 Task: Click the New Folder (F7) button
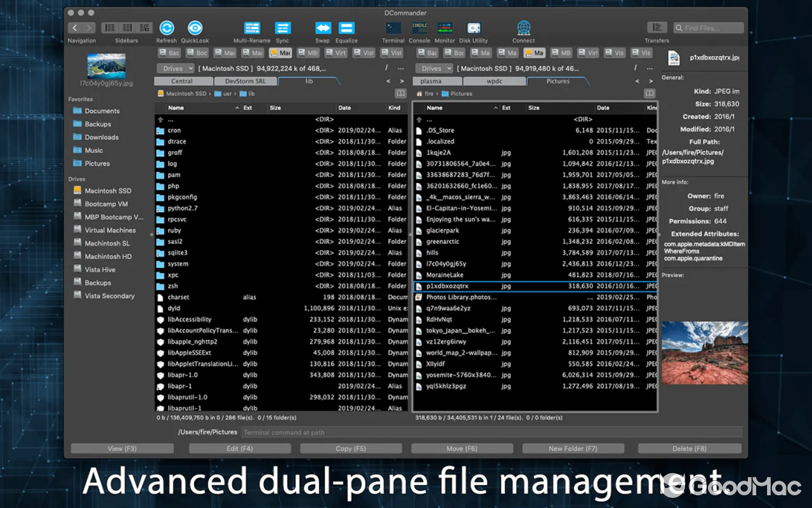click(573, 448)
